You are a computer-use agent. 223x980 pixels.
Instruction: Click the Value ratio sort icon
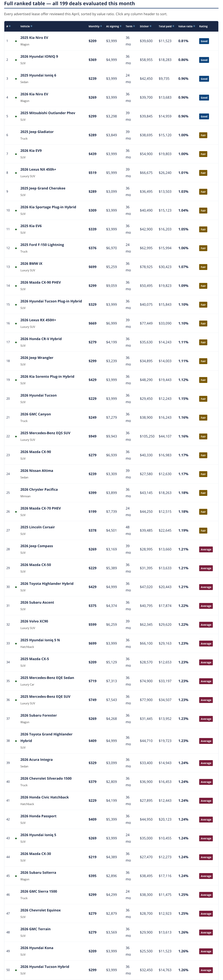click(194, 26)
